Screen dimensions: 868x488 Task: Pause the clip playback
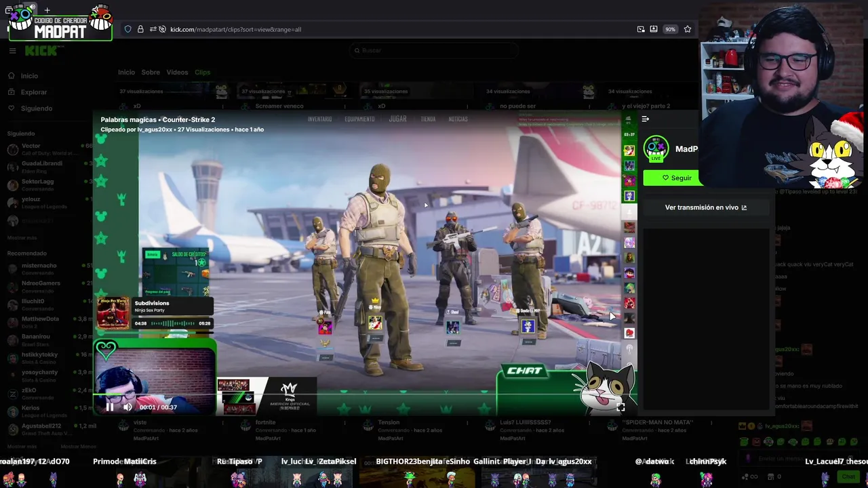click(110, 407)
